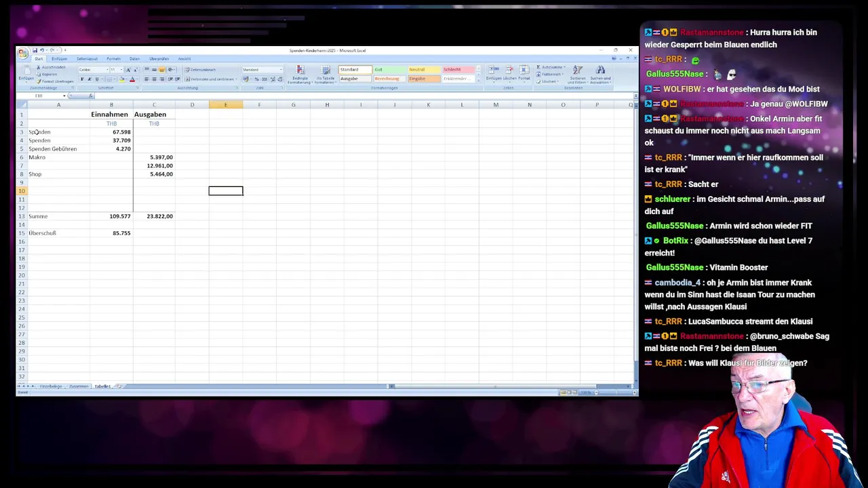Apply red font color A

click(132, 79)
